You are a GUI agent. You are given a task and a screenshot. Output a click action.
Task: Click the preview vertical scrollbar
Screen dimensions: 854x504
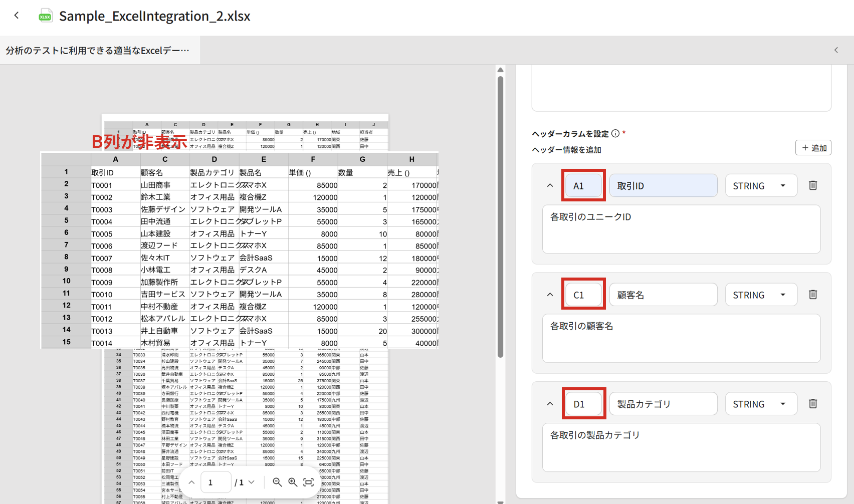(x=500, y=215)
